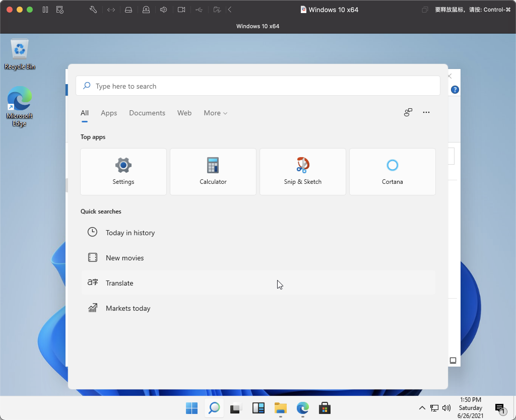Select the Documents filter tab
Viewport: 516px width, 420px height.
pos(147,113)
